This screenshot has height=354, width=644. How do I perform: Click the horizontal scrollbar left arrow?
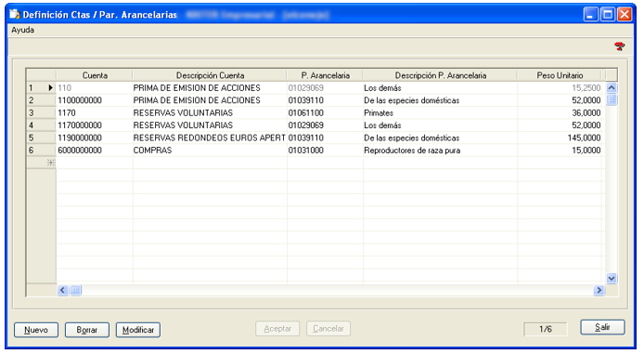(63, 290)
